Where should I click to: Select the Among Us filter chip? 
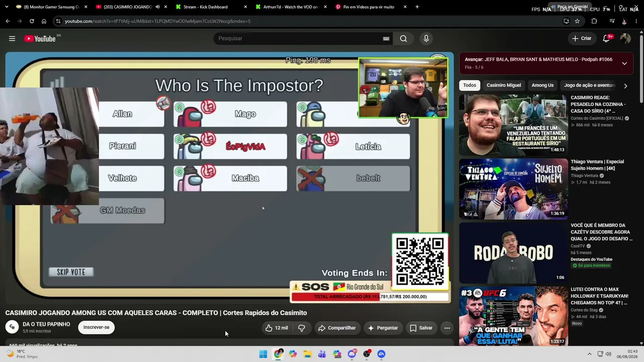[542, 85]
